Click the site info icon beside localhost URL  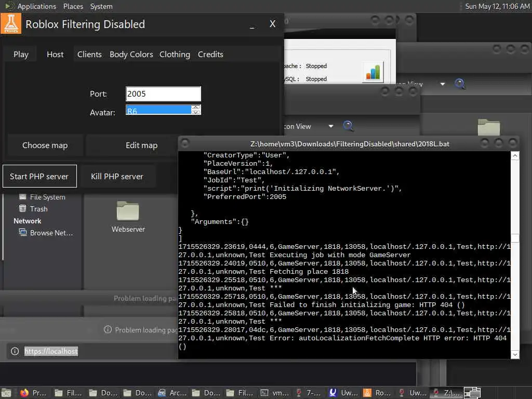(x=15, y=351)
